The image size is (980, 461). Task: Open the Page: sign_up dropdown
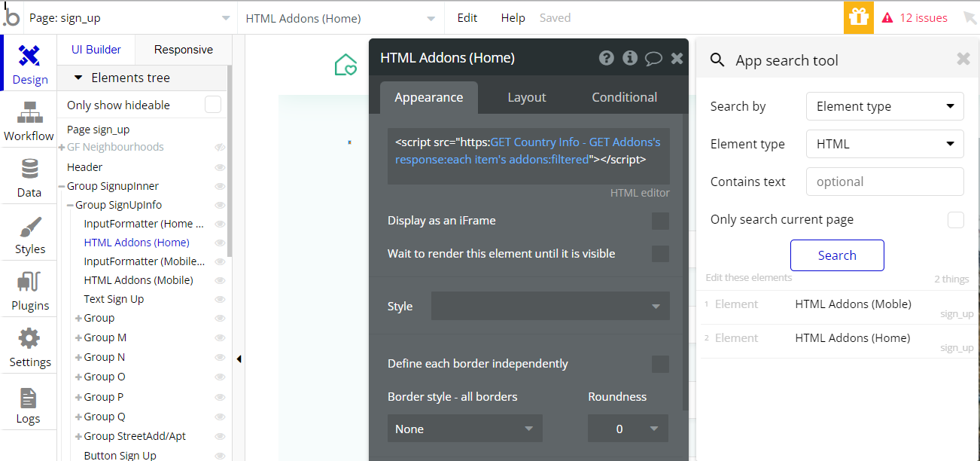pyautogui.click(x=129, y=18)
